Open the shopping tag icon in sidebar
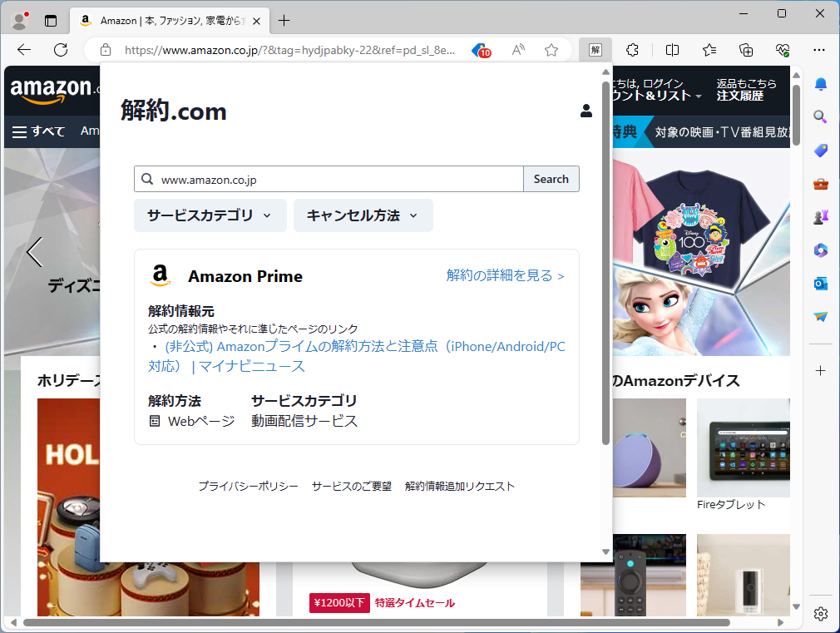The image size is (840, 633). (x=820, y=151)
